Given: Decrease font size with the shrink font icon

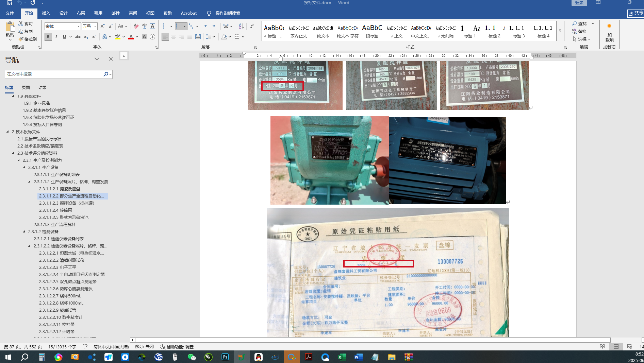Looking at the screenshot, I should [111, 26].
